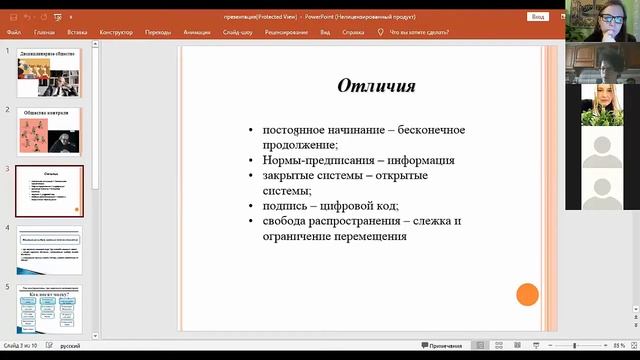
Task: Click the Вход sign-in button
Action: tap(538, 17)
